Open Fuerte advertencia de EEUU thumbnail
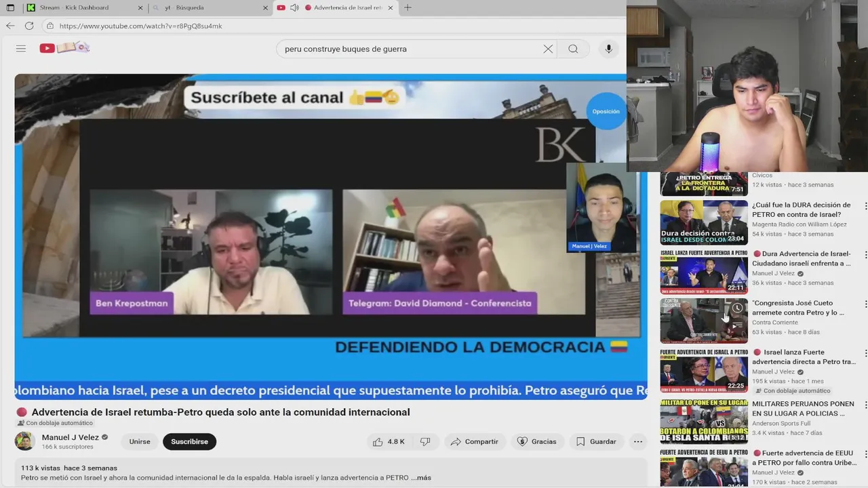 tap(704, 468)
